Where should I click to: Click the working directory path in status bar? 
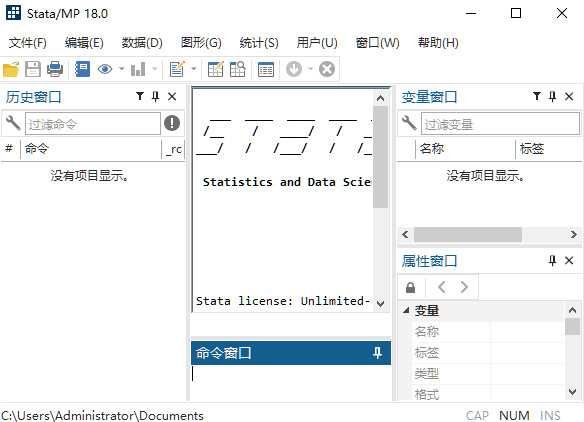pos(102,415)
